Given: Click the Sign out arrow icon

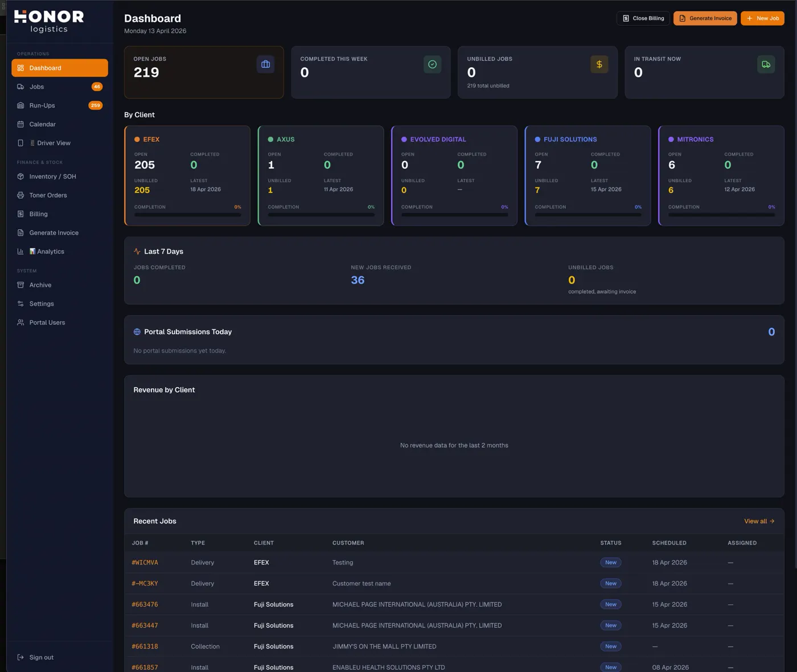Looking at the screenshot, I should (x=20, y=657).
